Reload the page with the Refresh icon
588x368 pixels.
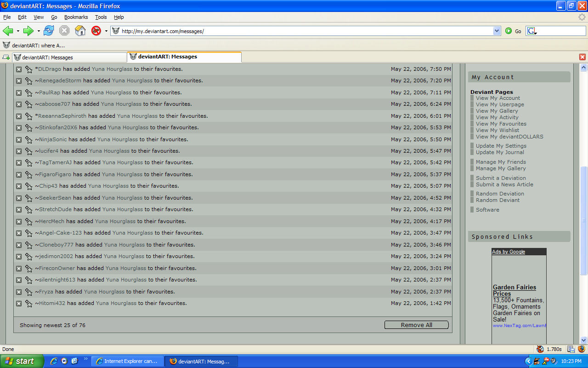pos(49,31)
